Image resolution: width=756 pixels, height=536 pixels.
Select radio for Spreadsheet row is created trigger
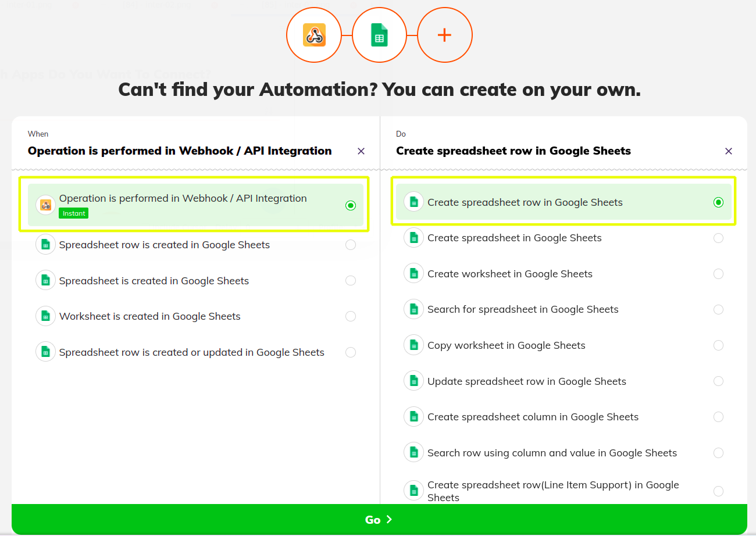coord(351,245)
